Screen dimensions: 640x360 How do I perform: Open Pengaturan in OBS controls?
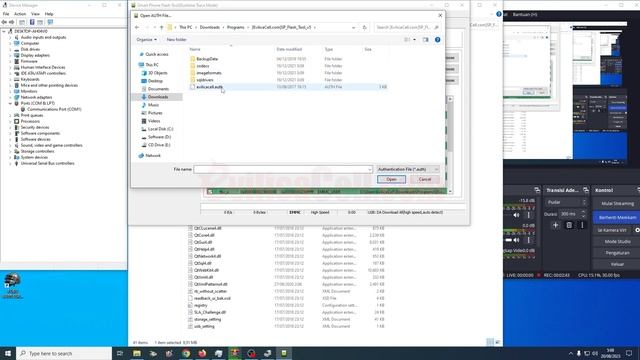(617, 253)
